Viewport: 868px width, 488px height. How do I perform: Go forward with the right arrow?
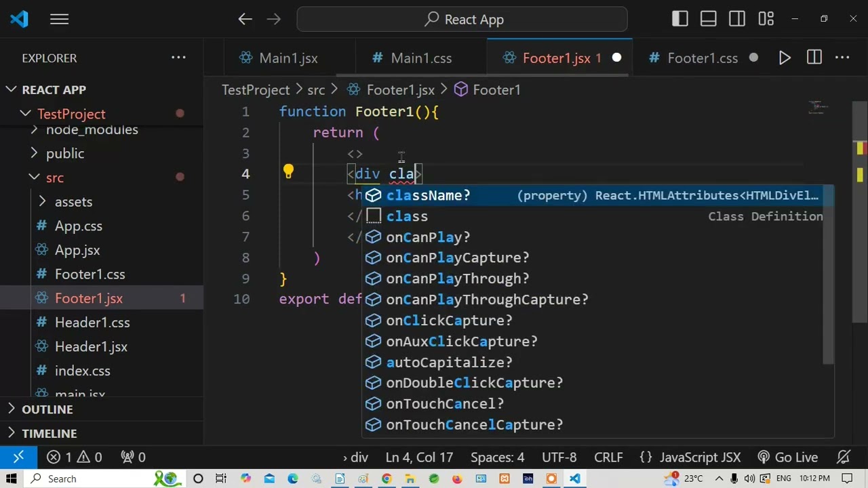pos(274,20)
